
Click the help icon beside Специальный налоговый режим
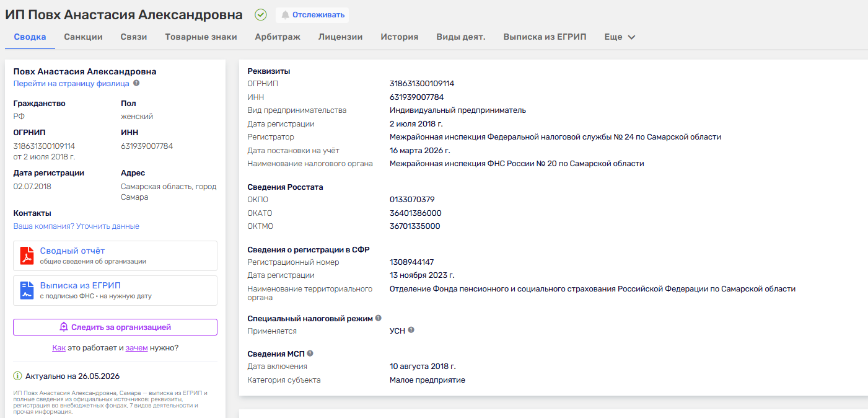click(x=378, y=318)
